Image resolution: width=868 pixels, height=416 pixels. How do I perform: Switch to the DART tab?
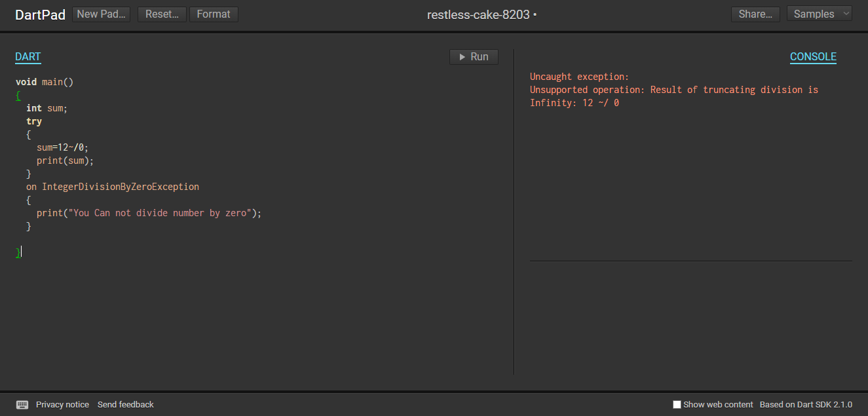[28, 57]
